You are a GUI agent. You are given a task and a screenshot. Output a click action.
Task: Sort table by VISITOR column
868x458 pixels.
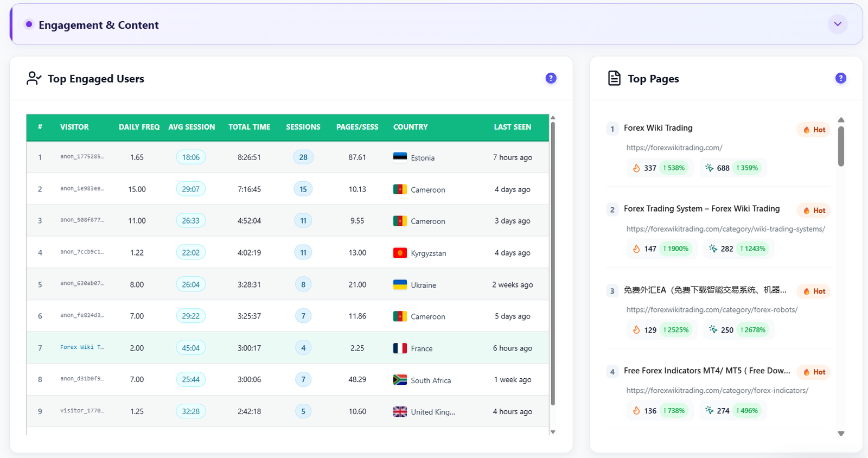[74, 127]
